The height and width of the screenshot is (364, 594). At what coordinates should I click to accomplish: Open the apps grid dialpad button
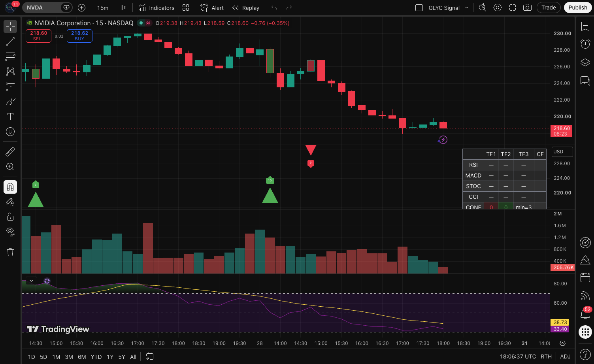coord(585,332)
